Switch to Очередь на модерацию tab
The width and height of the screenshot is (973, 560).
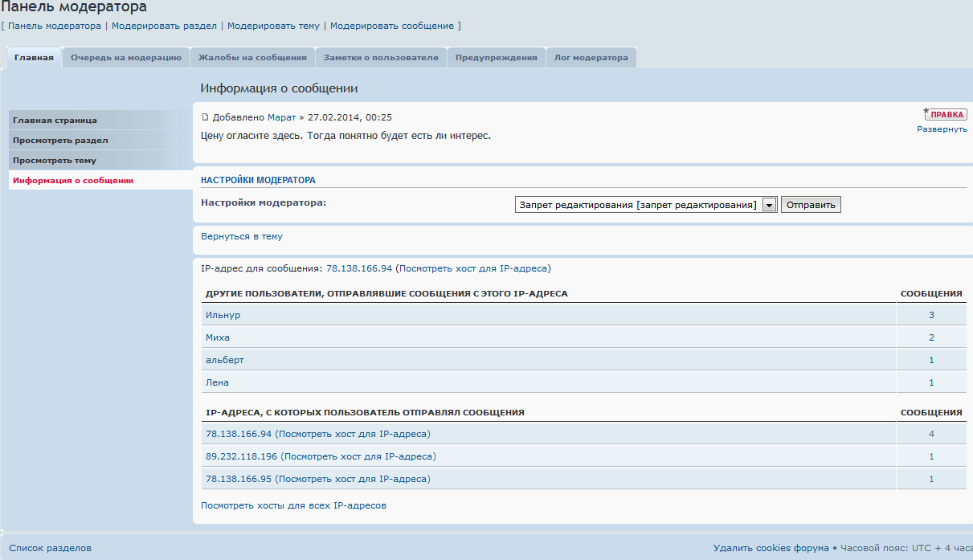tap(125, 58)
